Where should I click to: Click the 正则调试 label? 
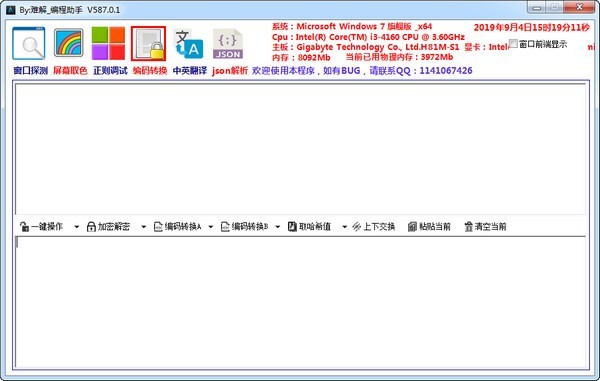(x=110, y=71)
